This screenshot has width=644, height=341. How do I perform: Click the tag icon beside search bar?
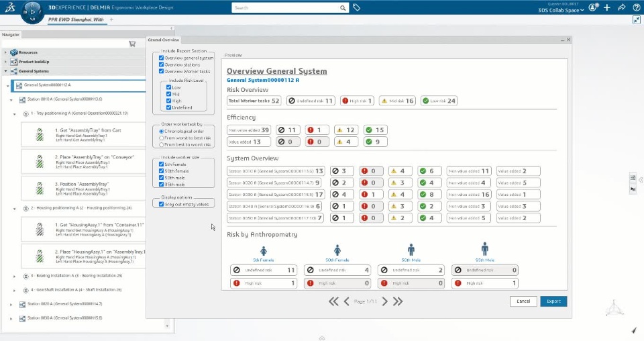click(x=357, y=7)
